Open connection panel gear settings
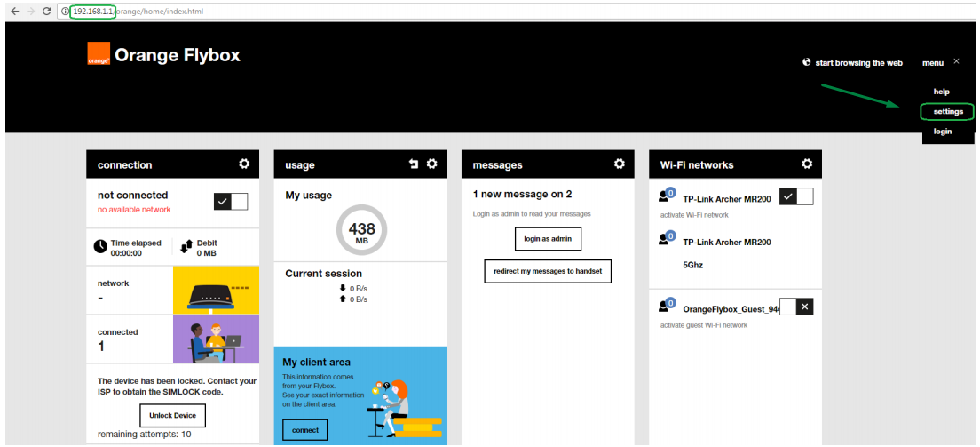This screenshot has width=980, height=447. tap(244, 164)
